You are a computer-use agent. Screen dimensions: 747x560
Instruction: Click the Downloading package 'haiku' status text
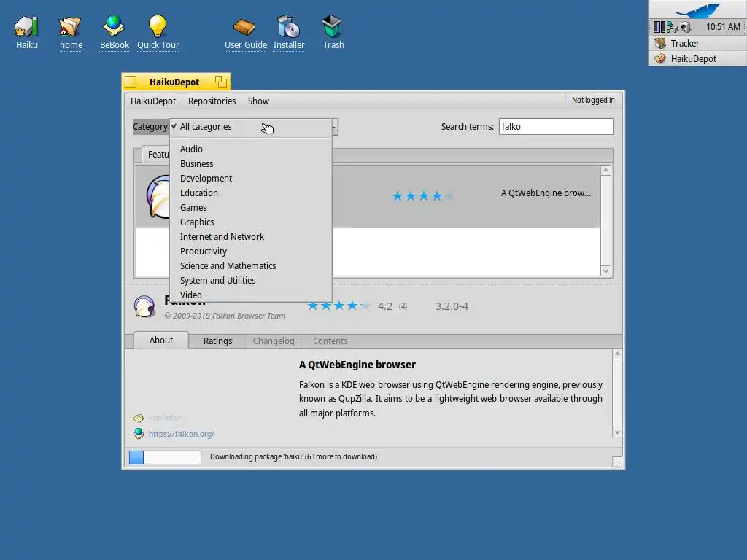tap(293, 456)
